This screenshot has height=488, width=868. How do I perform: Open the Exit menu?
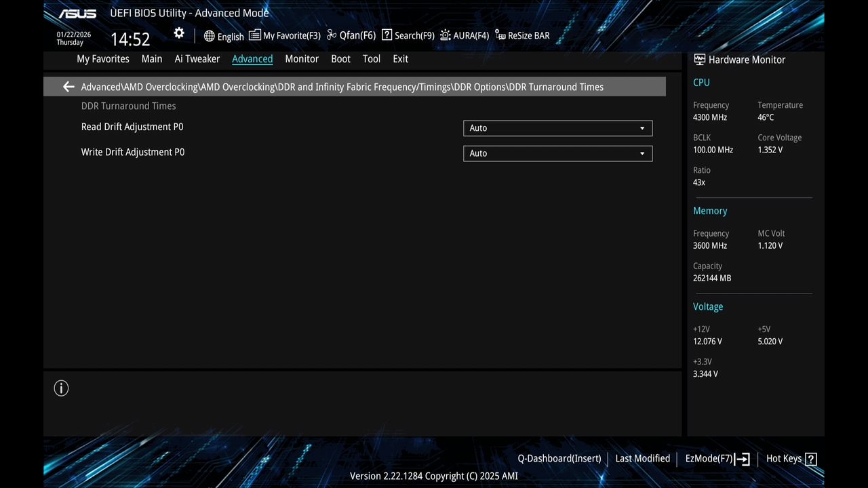coord(400,59)
